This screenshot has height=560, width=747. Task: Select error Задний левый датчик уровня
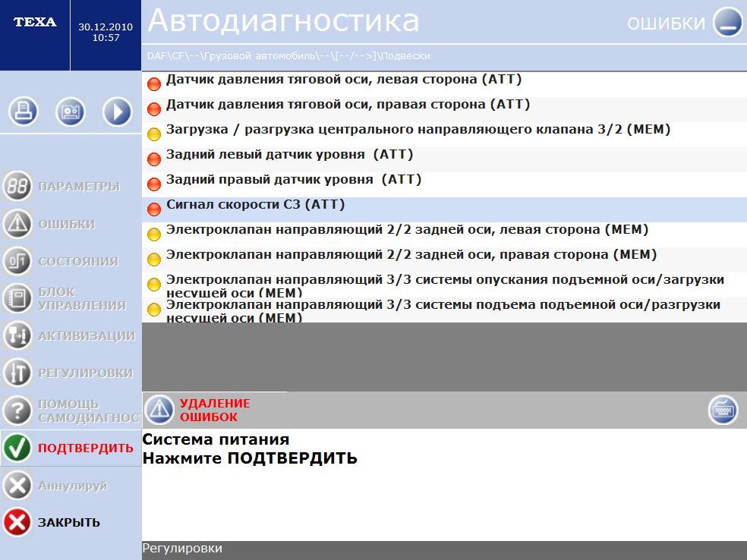444,159
